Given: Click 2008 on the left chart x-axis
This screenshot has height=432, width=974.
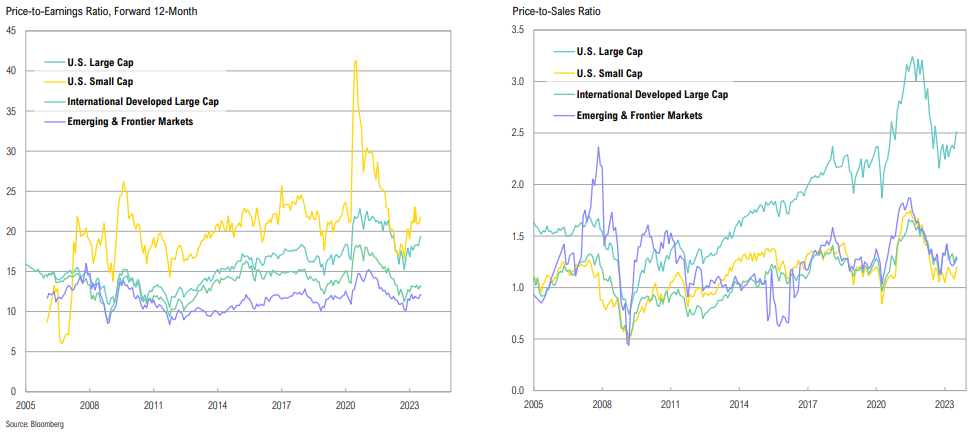Looking at the screenshot, I should pyautogui.click(x=88, y=405).
